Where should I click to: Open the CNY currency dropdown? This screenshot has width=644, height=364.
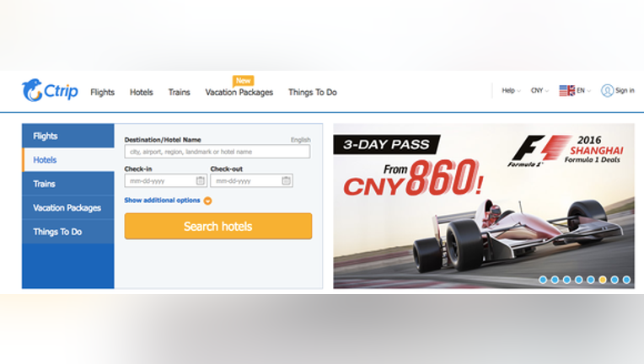(x=539, y=90)
